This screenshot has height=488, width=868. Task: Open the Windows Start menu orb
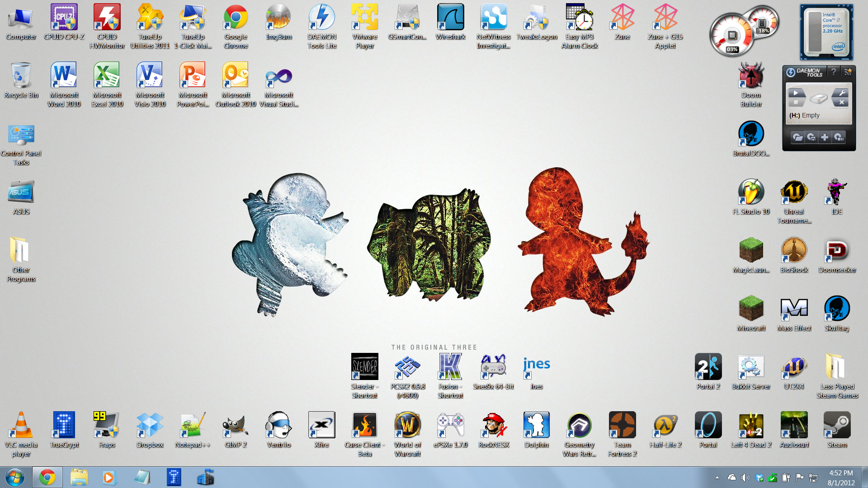14,477
